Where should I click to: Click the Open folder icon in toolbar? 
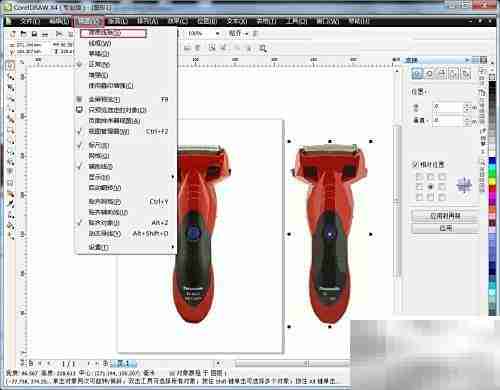tap(24, 34)
